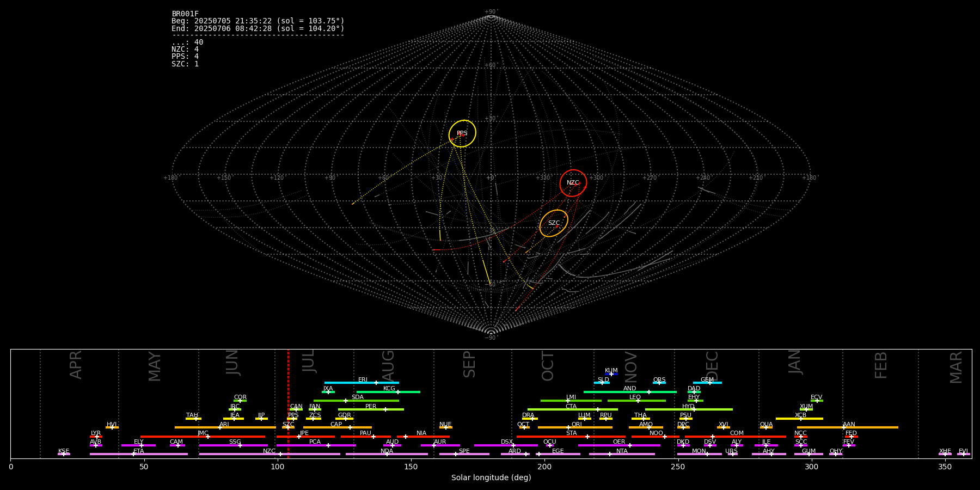The width and height of the screenshot is (980, 490).
Task: Click the 'PPS: 4' legend count
Action: click(185, 57)
